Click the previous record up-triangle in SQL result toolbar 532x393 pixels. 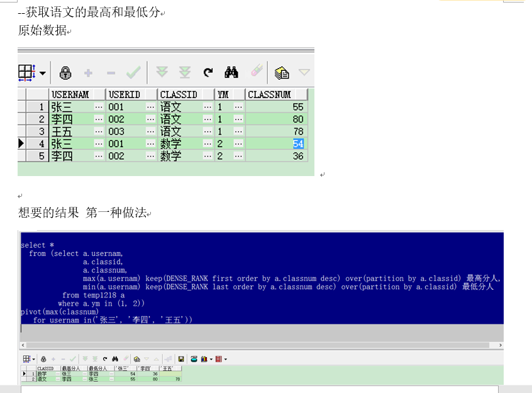156,359
